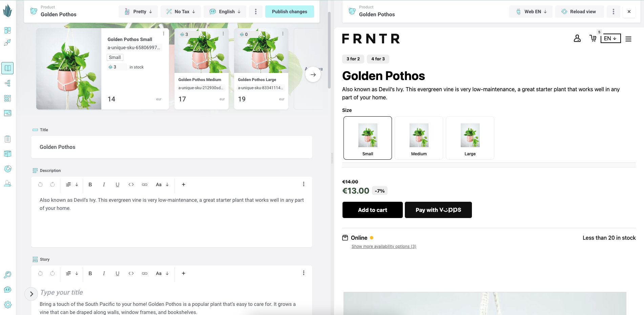
Task: Open hamburger menu in storefront preview
Action: (x=628, y=39)
